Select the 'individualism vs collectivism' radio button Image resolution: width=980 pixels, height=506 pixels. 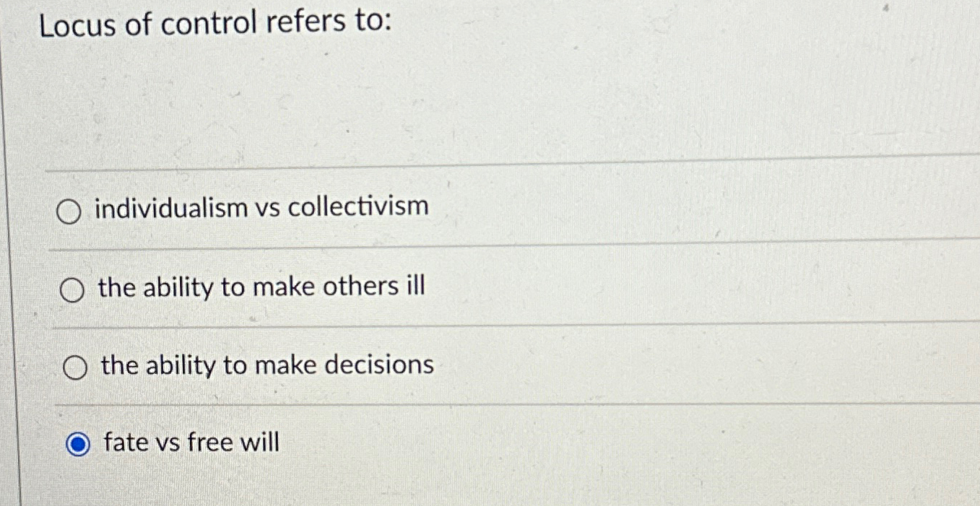(x=71, y=212)
